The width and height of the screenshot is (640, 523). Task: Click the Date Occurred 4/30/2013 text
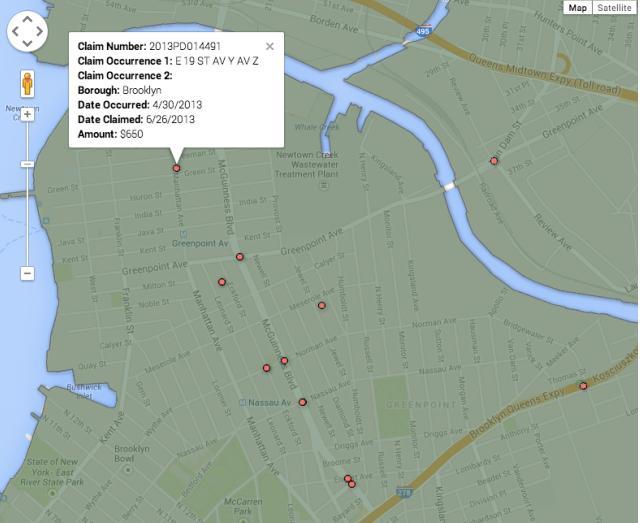tap(140, 105)
